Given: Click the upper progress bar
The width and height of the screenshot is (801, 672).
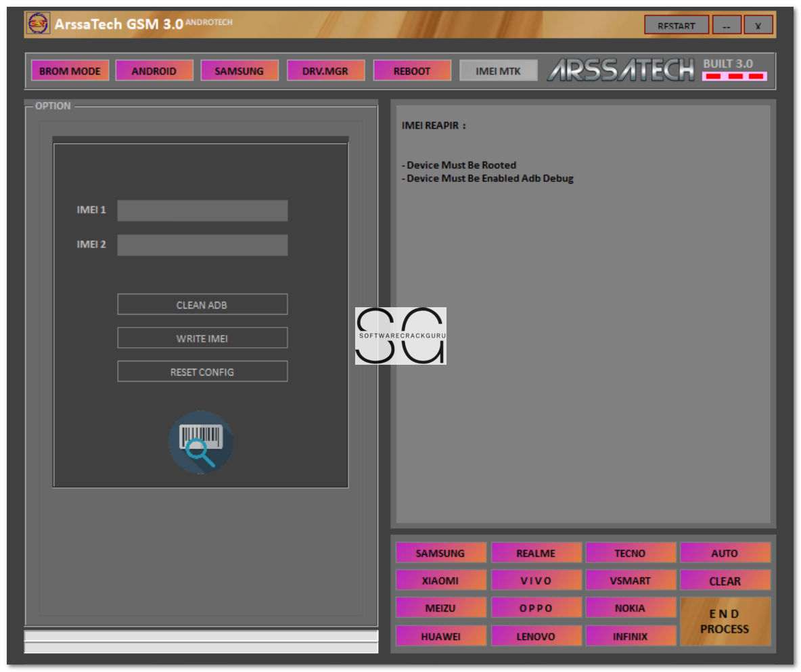Looking at the screenshot, I should (202, 635).
